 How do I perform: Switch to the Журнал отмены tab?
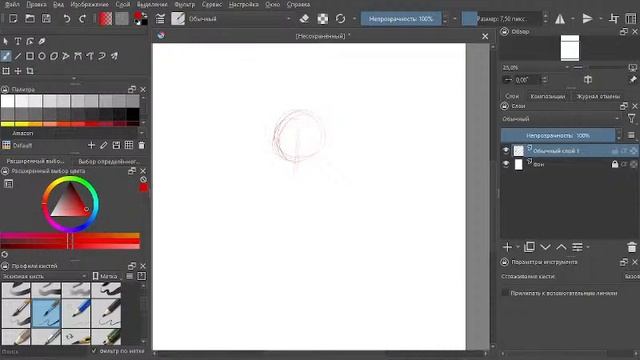598,96
